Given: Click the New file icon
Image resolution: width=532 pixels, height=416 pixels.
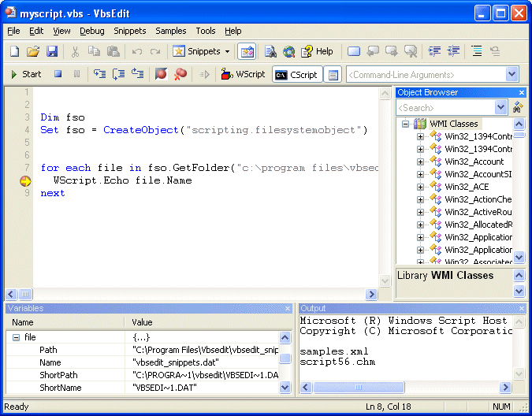Looking at the screenshot, I should (x=15, y=51).
